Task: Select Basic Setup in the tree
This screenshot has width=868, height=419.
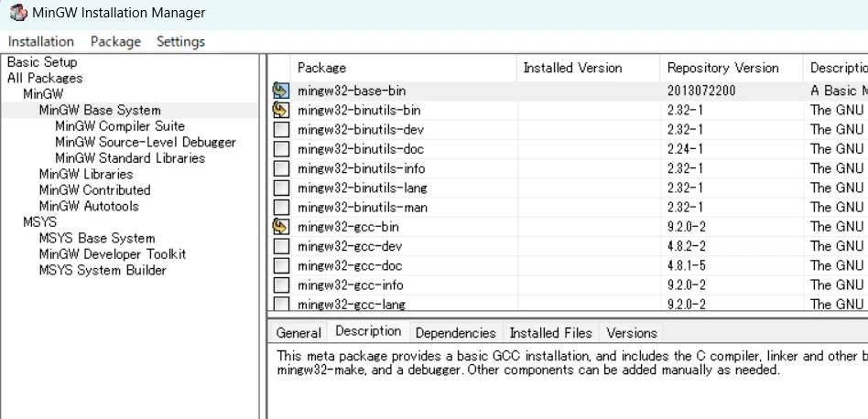Action: (x=42, y=62)
